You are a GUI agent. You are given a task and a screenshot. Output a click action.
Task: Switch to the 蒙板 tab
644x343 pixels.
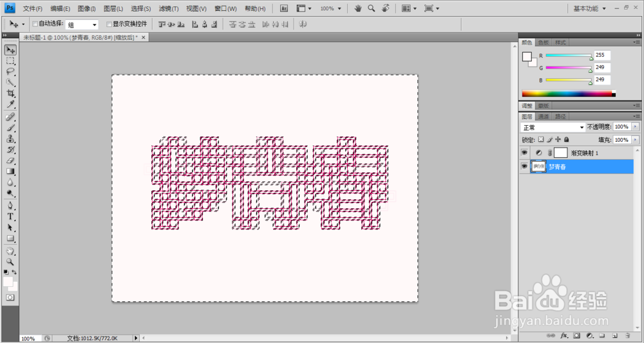[544, 106]
